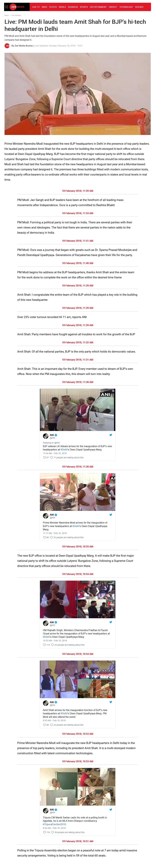Click the Zee Media Bureau author avatar

[7, 46]
